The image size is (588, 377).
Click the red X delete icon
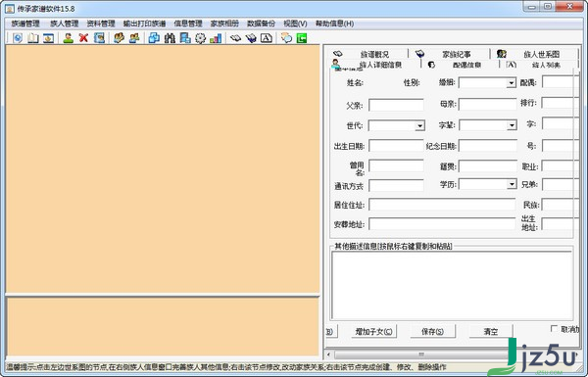click(x=83, y=38)
